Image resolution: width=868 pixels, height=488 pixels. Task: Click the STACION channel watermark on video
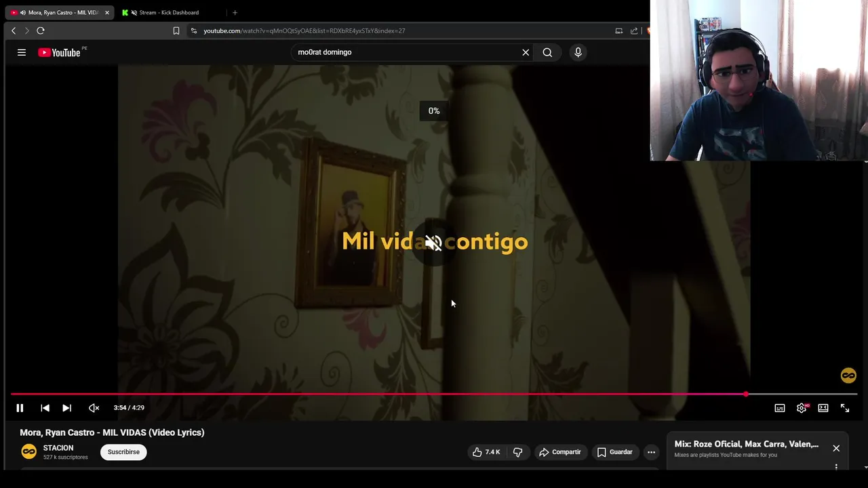(x=848, y=375)
